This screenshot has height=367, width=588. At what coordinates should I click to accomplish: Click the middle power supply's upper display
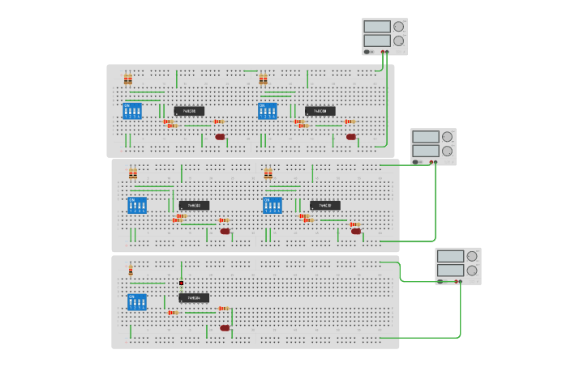tap(425, 137)
